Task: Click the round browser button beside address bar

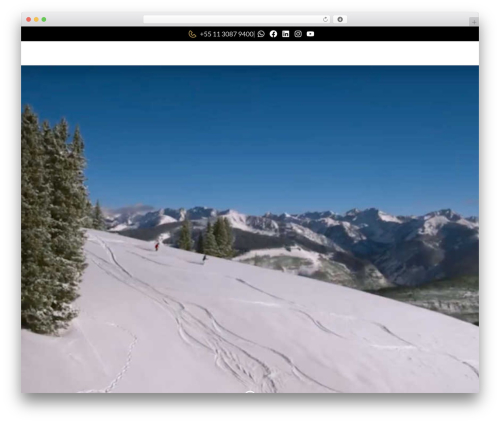Action: point(340,19)
